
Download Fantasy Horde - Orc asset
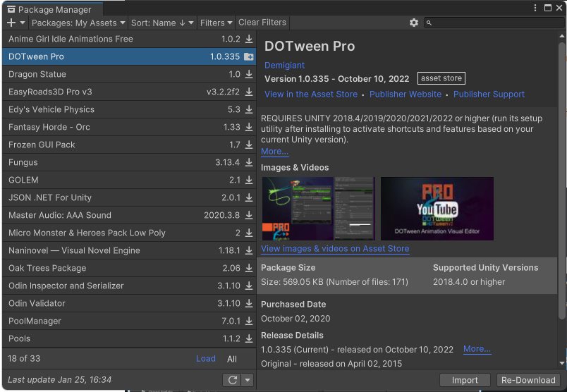[x=249, y=128]
